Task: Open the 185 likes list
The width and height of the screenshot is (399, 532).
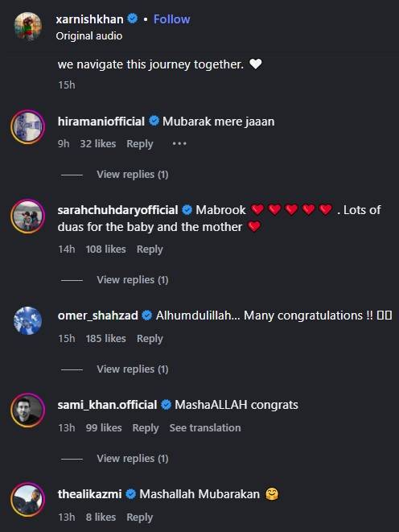Action: [105, 339]
